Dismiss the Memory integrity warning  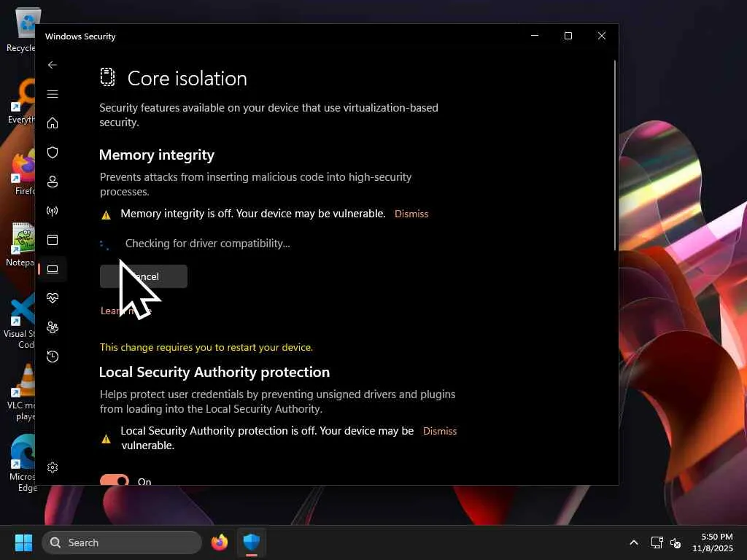pos(411,214)
